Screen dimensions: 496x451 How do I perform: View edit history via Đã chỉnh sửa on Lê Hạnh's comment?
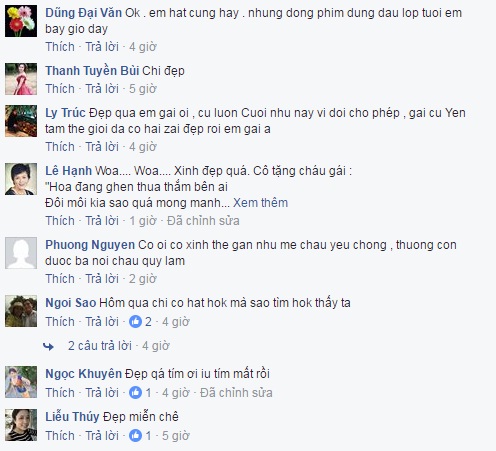[x=203, y=221]
